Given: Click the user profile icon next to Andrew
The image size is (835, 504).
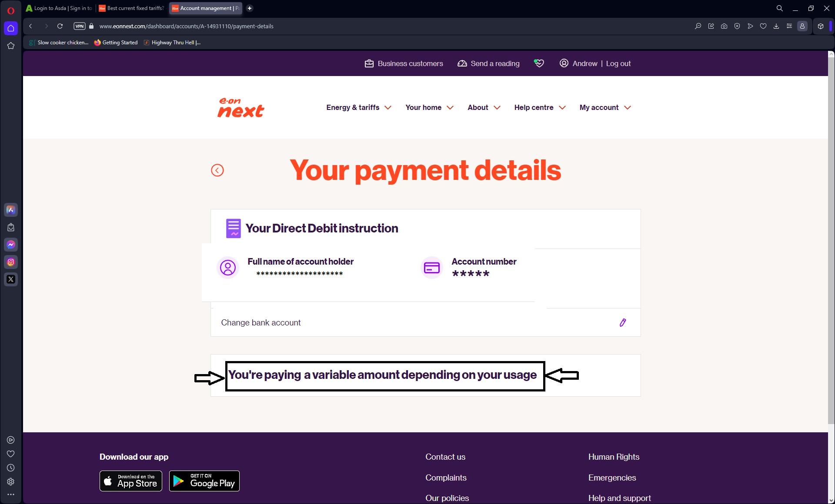Looking at the screenshot, I should coord(563,63).
